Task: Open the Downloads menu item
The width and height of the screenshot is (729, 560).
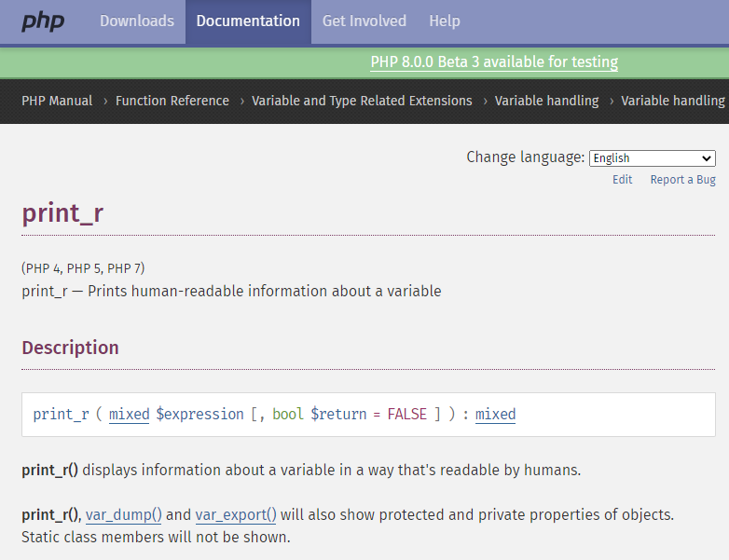Action: pyautogui.click(x=137, y=20)
